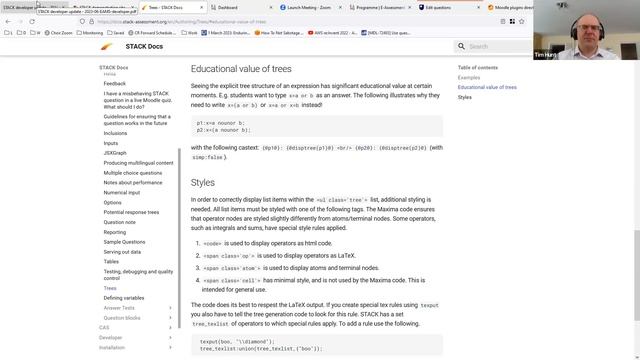Viewport: 640px width, 360px height.
Task: Open Inclusions in the sidebar
Action: [115, 133]
